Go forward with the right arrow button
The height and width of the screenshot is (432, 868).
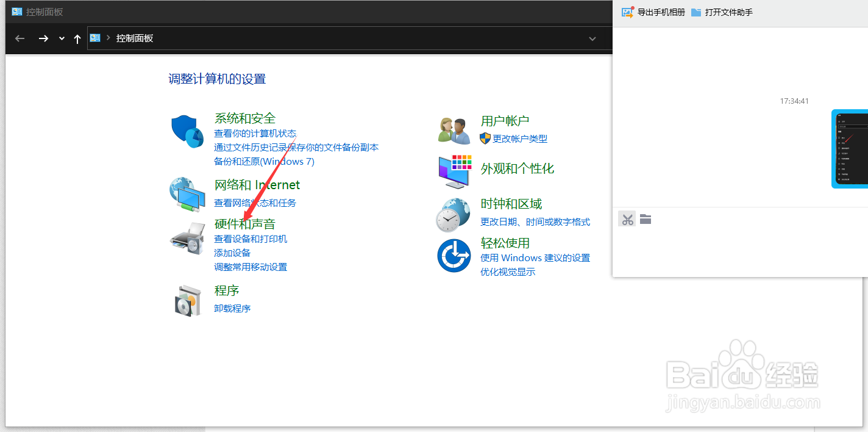click(x=43, y=38)
